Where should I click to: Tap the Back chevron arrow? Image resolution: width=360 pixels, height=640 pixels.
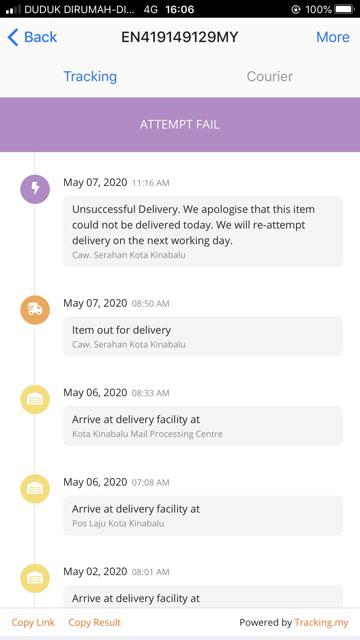click(13, 37)
